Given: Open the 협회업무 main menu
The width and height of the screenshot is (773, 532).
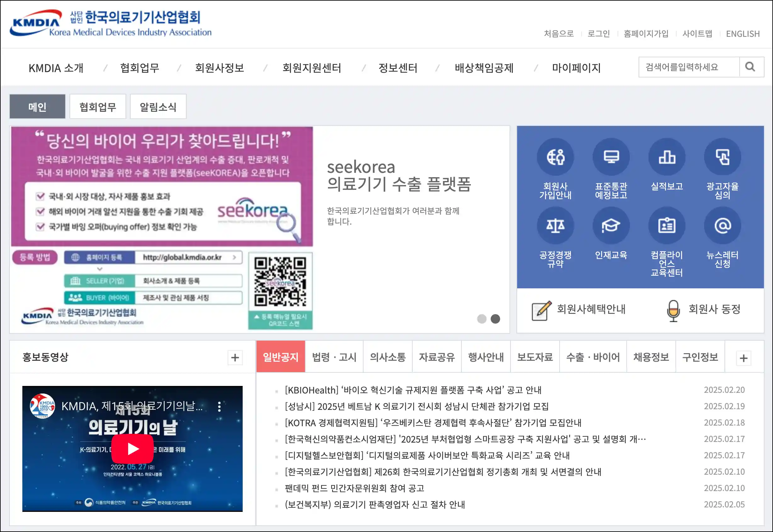Looking at the screenshot, I should pyautogui.click(x=140, y=68).
